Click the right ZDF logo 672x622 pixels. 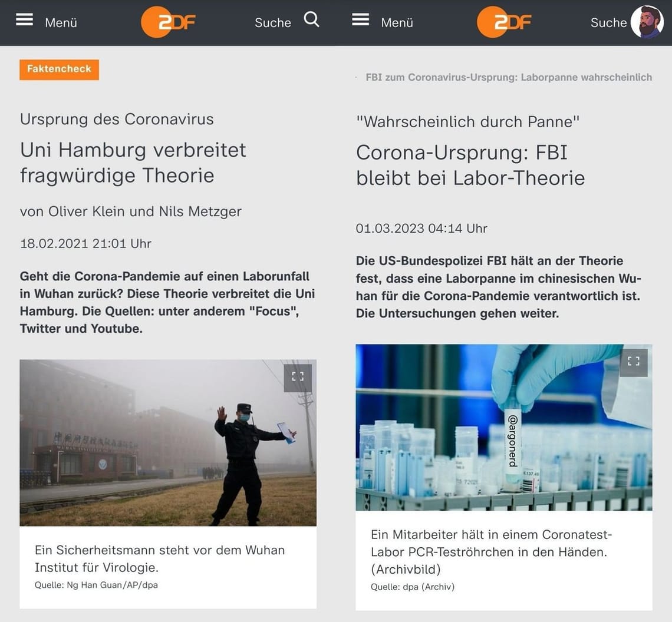pos(504,21)
